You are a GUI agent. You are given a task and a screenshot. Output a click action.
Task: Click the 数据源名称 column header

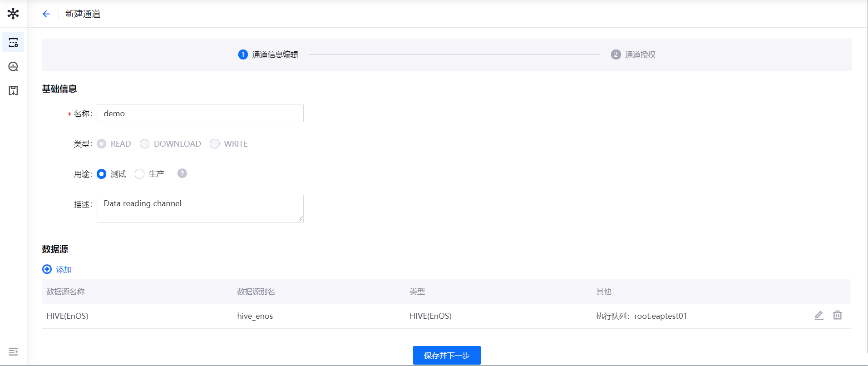[x=65, y=292]
